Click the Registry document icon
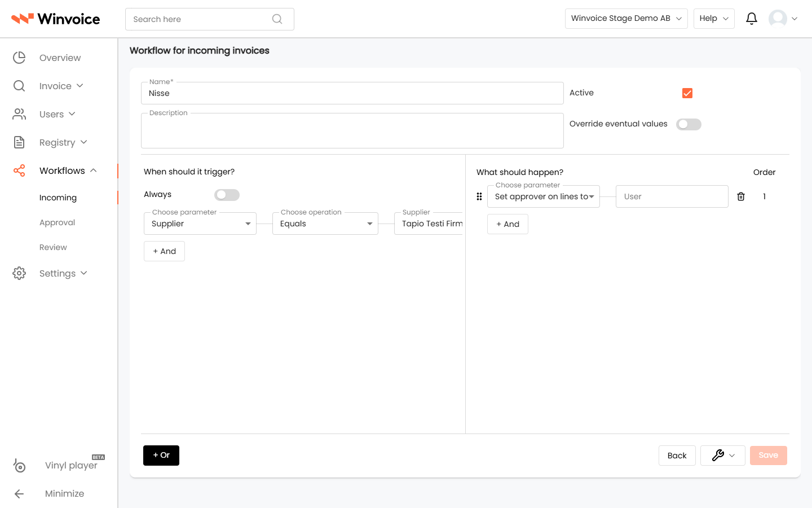 coord(19,142)
